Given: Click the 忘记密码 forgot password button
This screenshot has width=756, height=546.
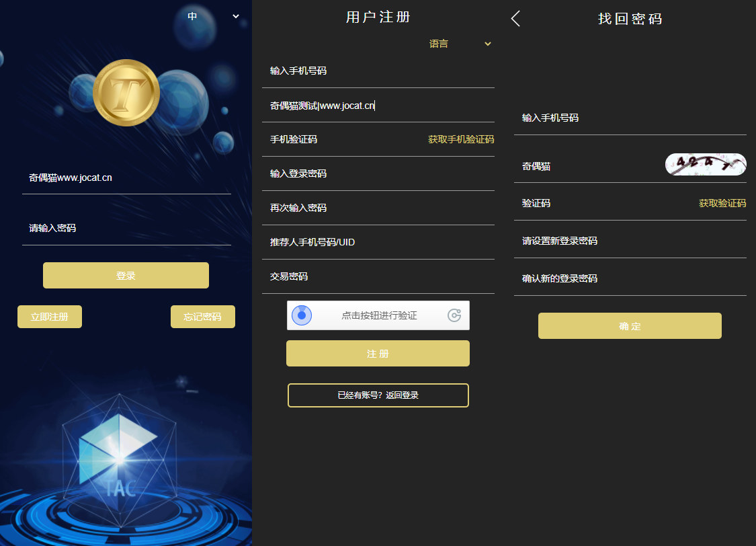Looking at the screenshot, I should (x=202, y=317).
